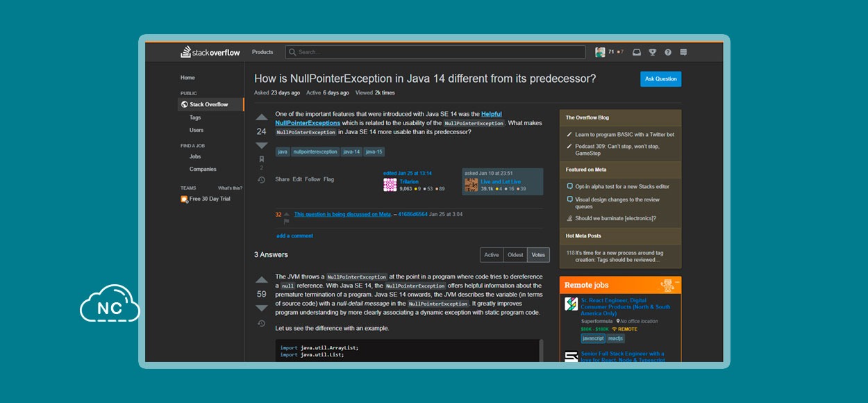
Task: Click the Ask Question button
Action: [x=660, y=79]
